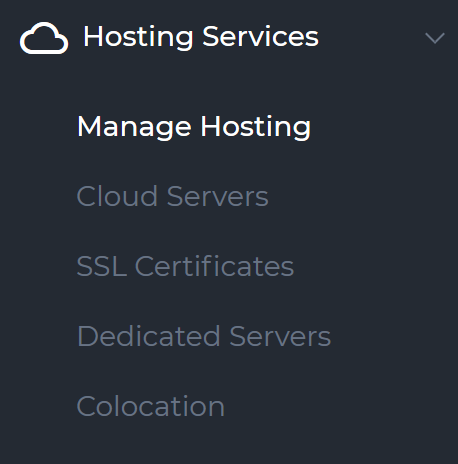Click the Colocation item at the list bottom
The image size is (458, 464).
coord(151,406)
